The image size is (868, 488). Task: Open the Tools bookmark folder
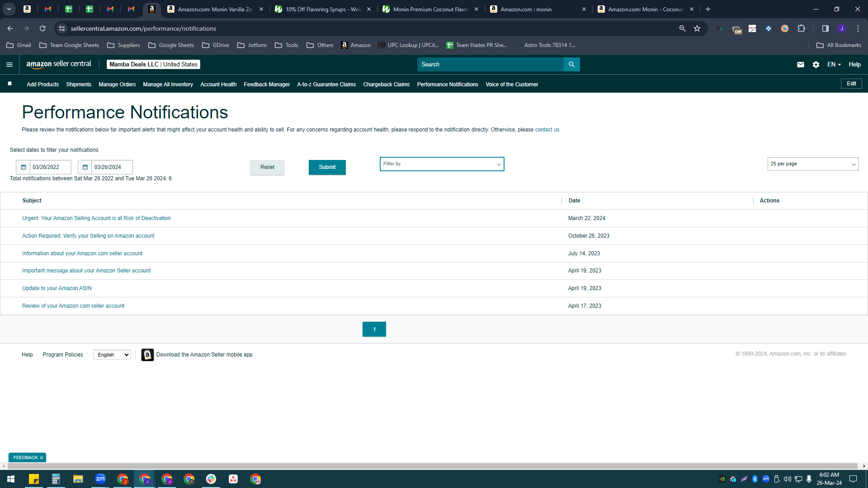click(286, 45)
